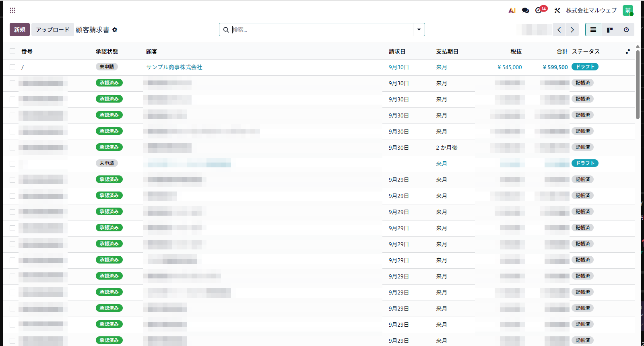Image resolution: width=644 pixels, height=346 pixels.
Task: Click the 顧客請求書 breadcrumb title
Action: (93, 30)
